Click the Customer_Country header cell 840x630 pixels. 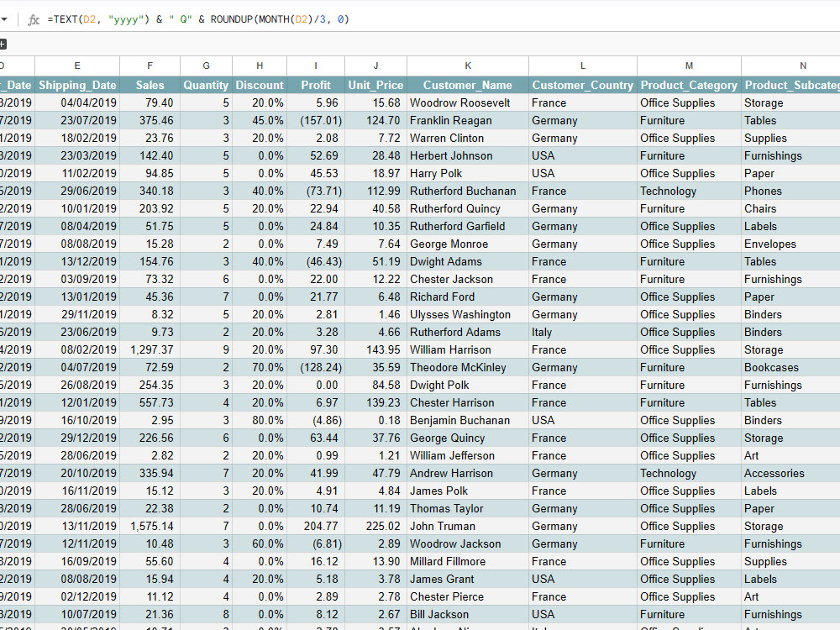click(583, 85)
